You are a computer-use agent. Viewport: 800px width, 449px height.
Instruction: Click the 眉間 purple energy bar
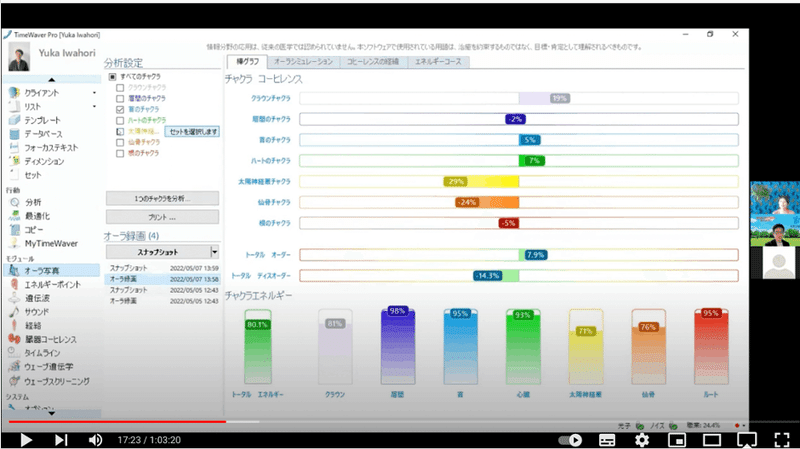(x=397, y=346)
